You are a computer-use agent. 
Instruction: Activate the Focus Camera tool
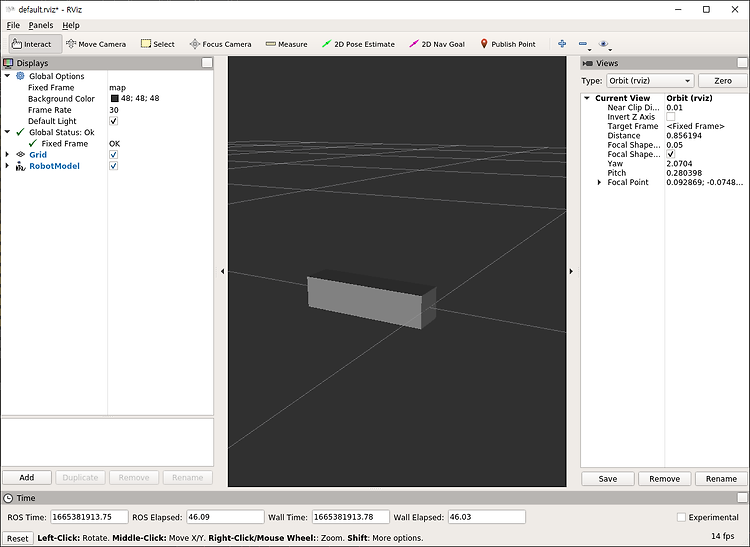[x=221, y=44]
